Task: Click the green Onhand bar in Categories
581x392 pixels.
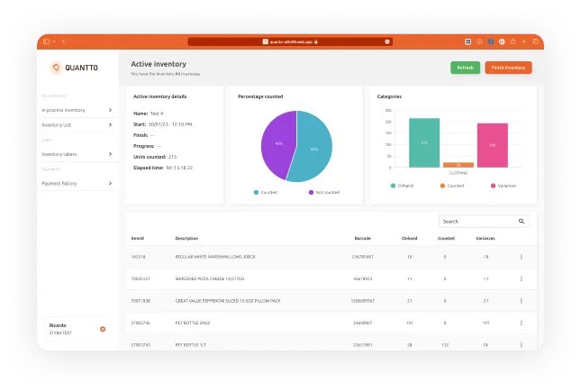Action: coord(424,142)
